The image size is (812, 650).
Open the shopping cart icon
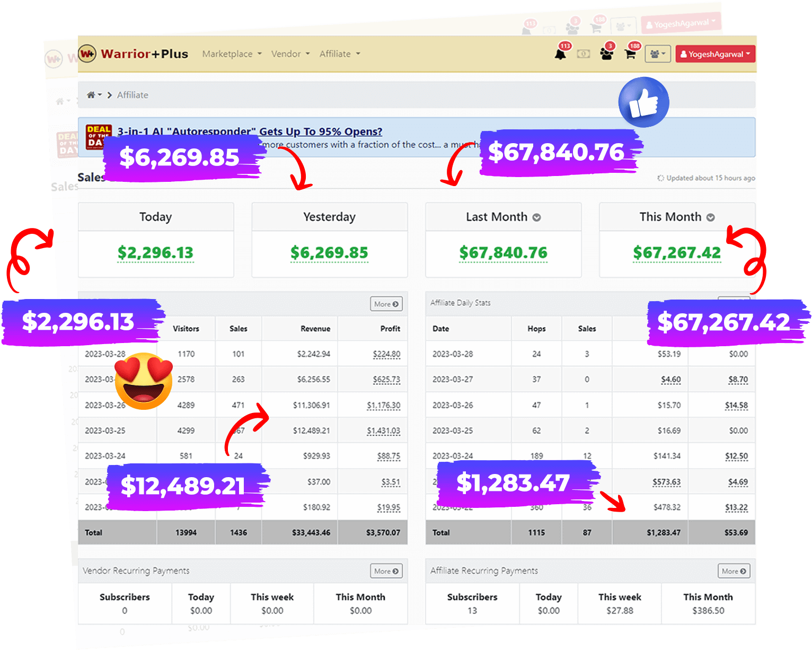pyautogui.click(x=630, y=54)
